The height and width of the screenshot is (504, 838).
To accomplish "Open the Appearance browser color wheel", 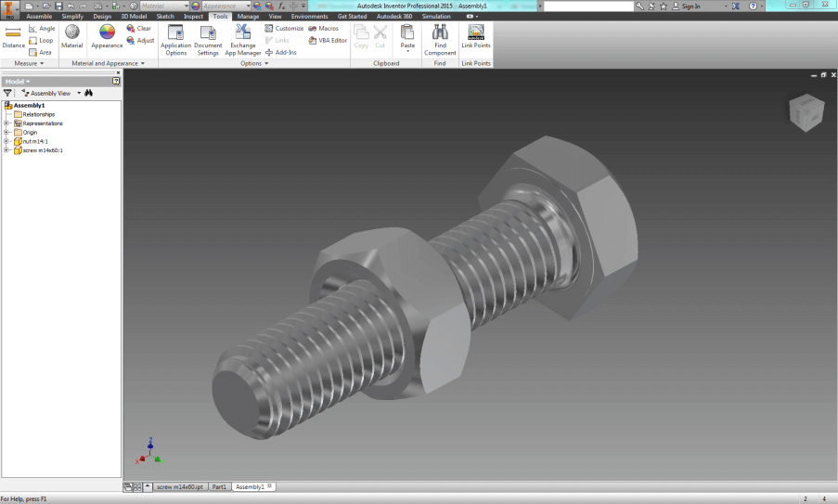I will [107, 37].
